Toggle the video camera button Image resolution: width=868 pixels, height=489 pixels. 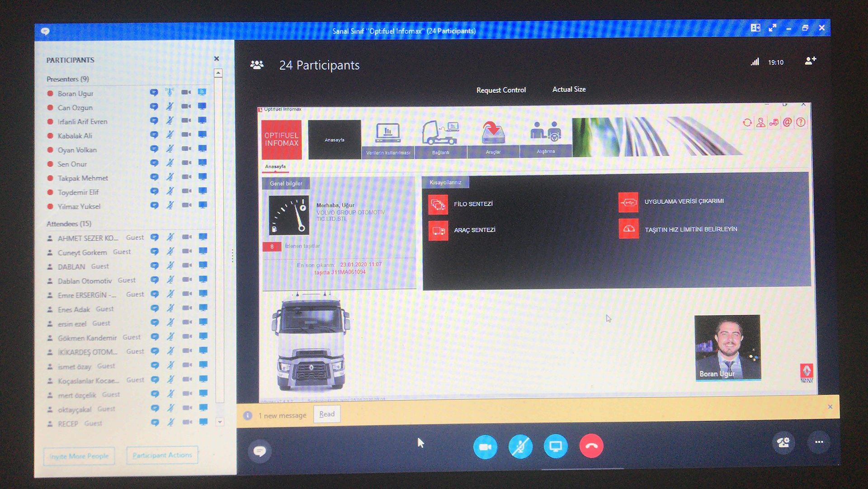pyautogui.click(x=485, y=447)
